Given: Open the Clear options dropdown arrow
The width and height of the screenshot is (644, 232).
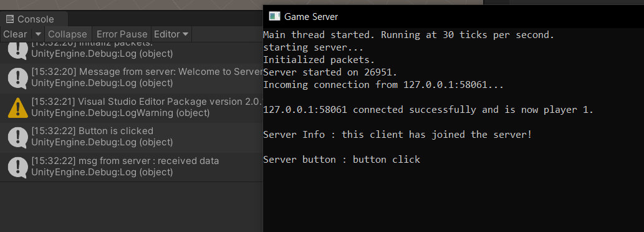Looking at the screenshot, I should tap(38, 34).
